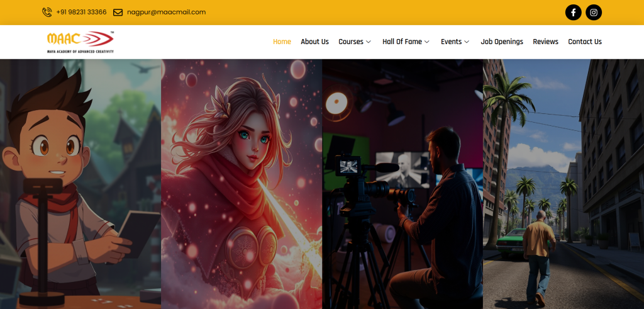This screenshot has width=644, height=309.
Task: Click the phone call icon
Action: 47,12
